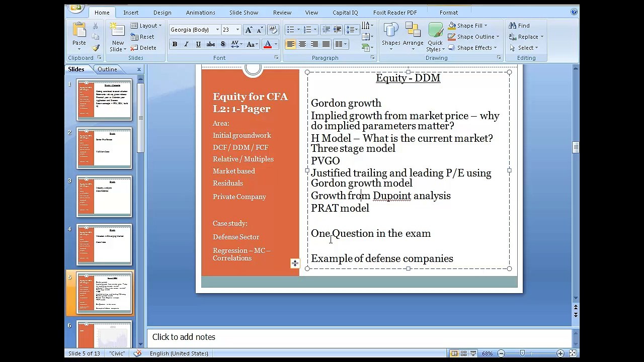This screenshot has width=644, height=362.
Task: Select the Review tab
Action: pos(282,13)
